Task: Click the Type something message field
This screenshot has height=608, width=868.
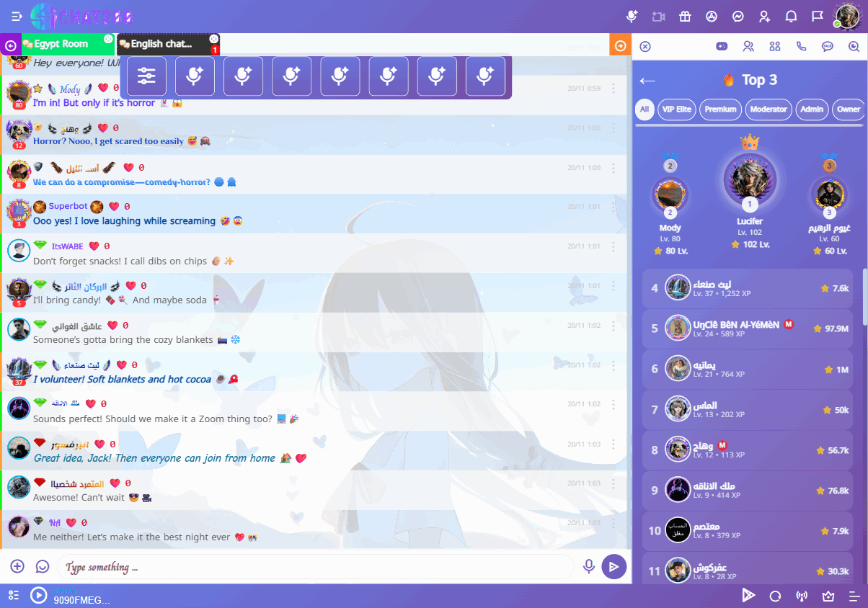Action: (315, 567)
